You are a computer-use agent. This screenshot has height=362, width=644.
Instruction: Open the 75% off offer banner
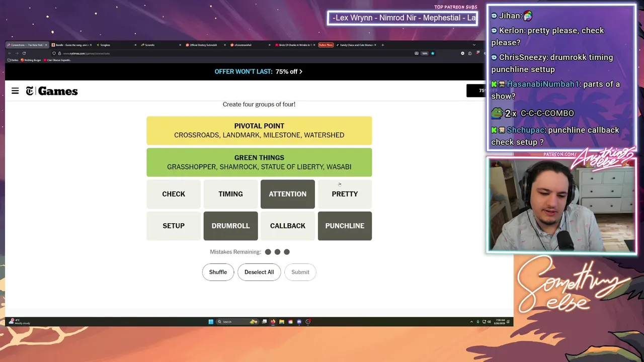(x=259, y=71)
